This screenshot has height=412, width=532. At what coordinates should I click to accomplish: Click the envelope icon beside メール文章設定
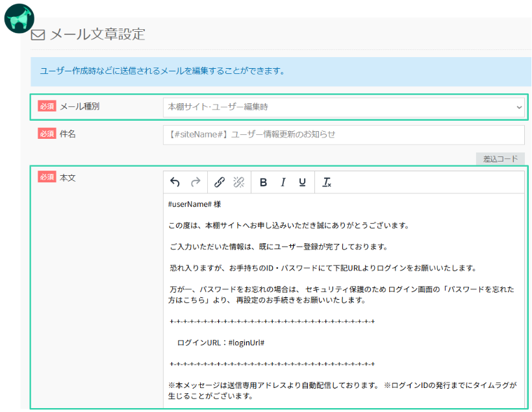(x=38, y=34)
